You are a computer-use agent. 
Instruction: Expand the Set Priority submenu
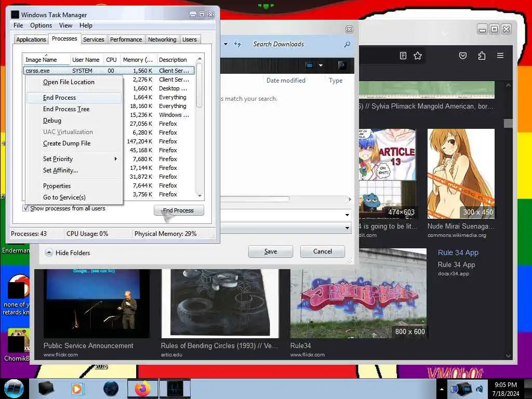point(74,159)
